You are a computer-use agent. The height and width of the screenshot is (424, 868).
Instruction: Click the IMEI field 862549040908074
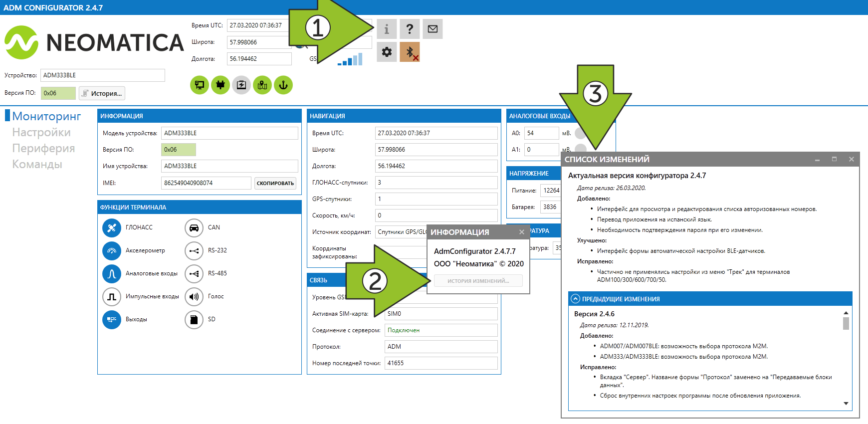click(206, 183)
